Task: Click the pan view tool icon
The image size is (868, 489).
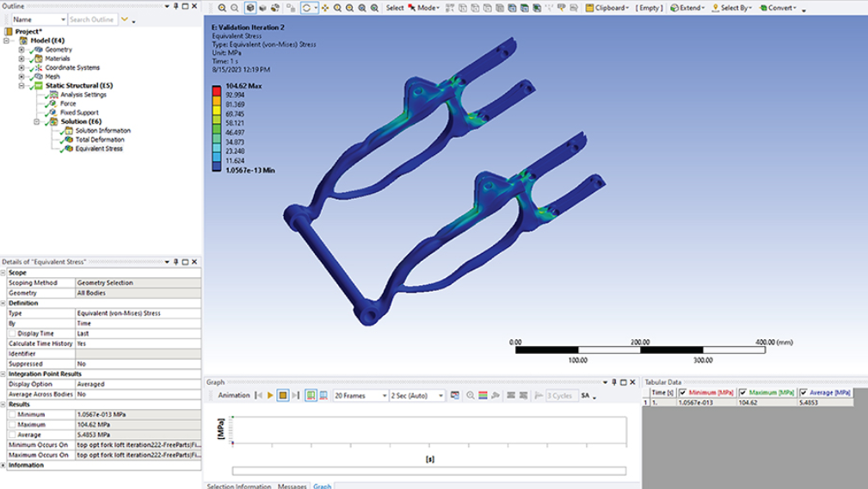Action: 324,8
